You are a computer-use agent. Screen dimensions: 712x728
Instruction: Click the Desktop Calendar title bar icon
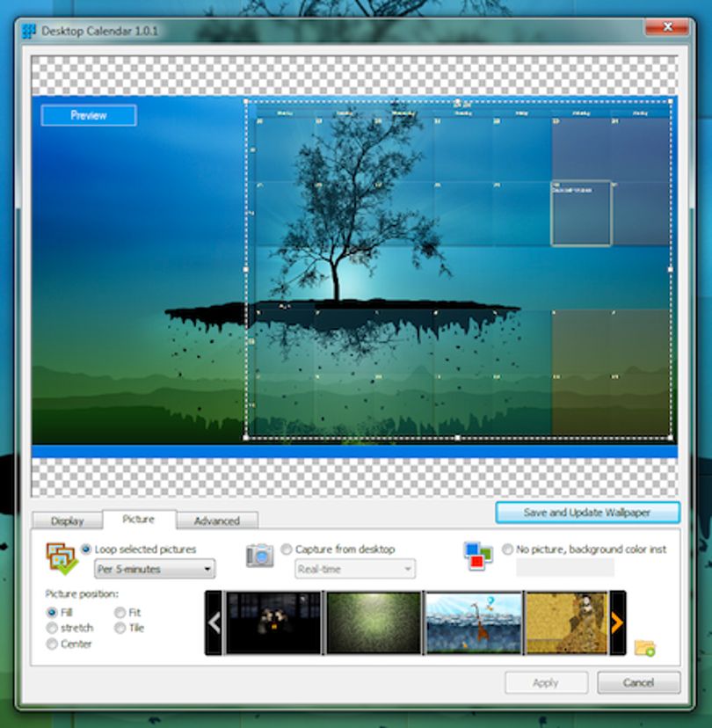(x=29, y=31)
